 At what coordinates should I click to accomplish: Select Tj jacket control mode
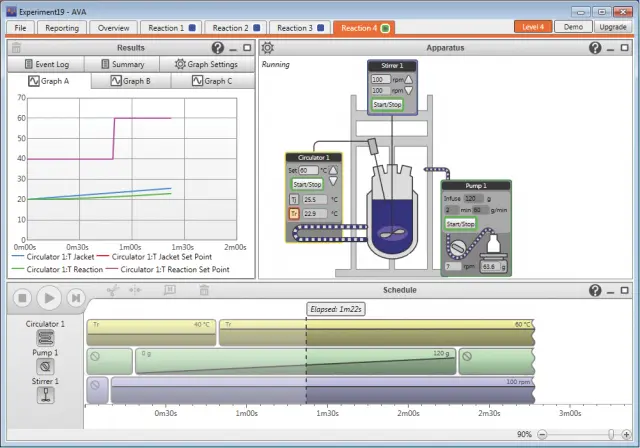(x=294, y=200)
